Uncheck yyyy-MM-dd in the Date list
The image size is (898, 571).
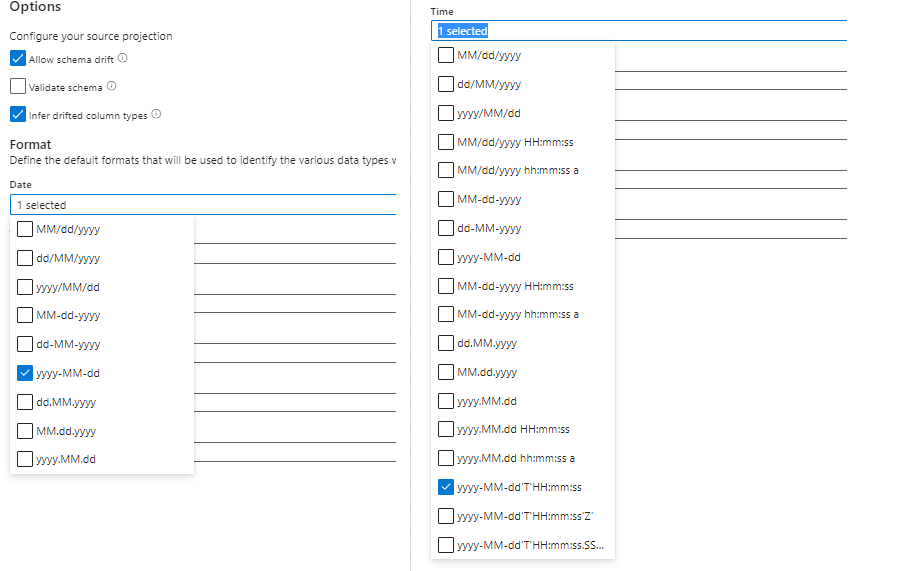pos(26,373)
